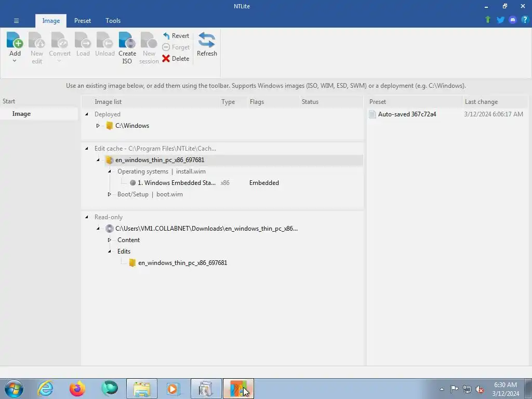Open the Discord icon
Image resolution: width=532 pixels, height=399 pixels.
[513, 20]
